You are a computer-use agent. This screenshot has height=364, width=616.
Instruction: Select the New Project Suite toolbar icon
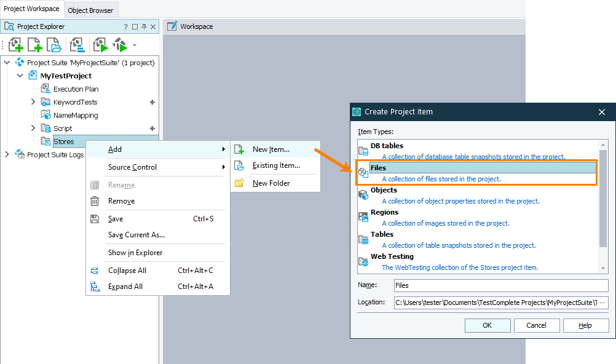coord(16,44)
